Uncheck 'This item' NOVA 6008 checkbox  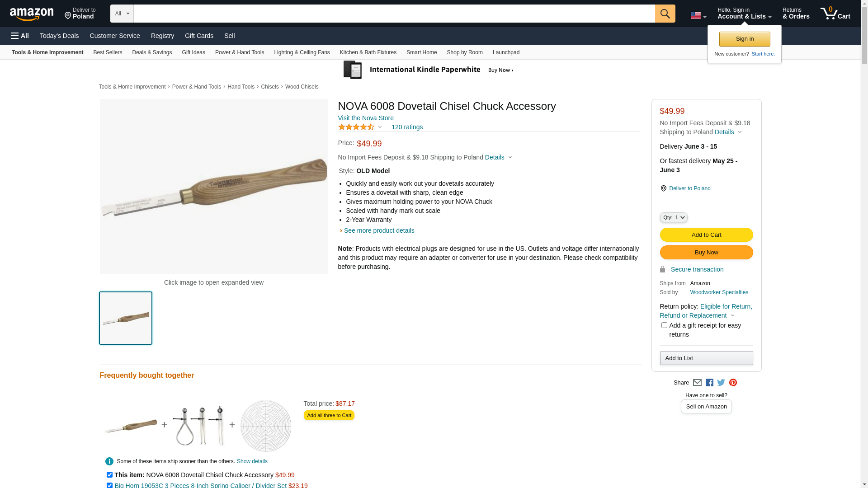pyautogui.click(x=109, y=475)
